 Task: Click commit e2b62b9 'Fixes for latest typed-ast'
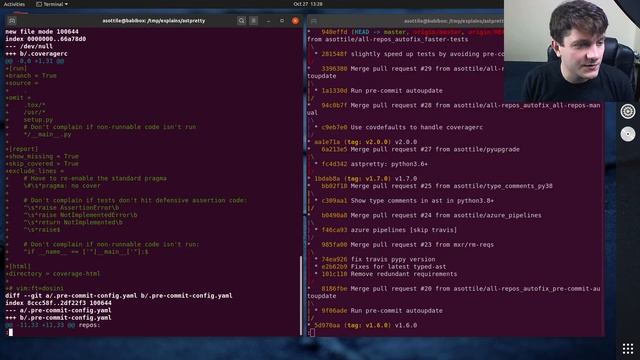[x=384, y=267]
